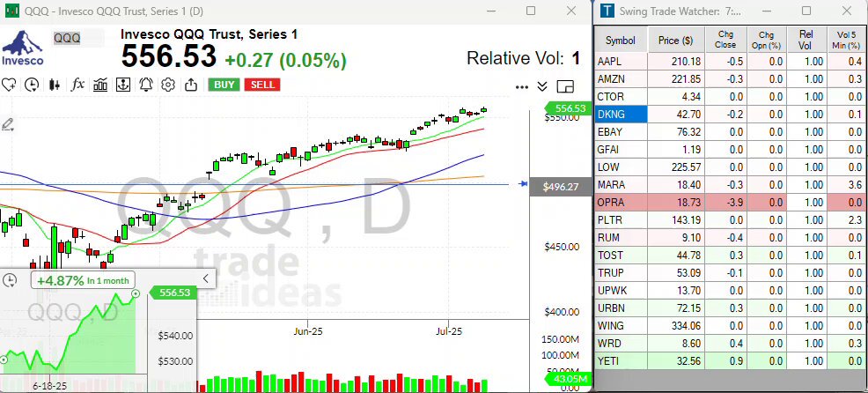Click the $496.27 price line label
Image resolution: width=868 pixels, height=393 pixels.
560,188
